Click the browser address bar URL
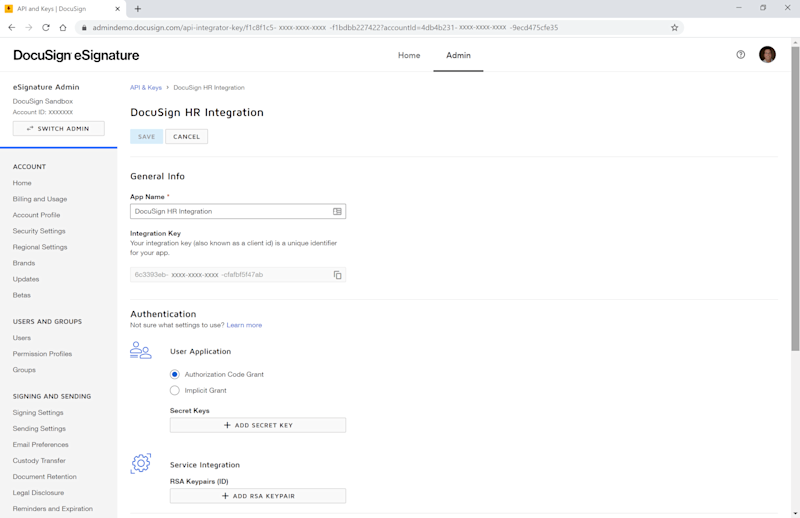This screenshot has height=518, width=800. 325,28
